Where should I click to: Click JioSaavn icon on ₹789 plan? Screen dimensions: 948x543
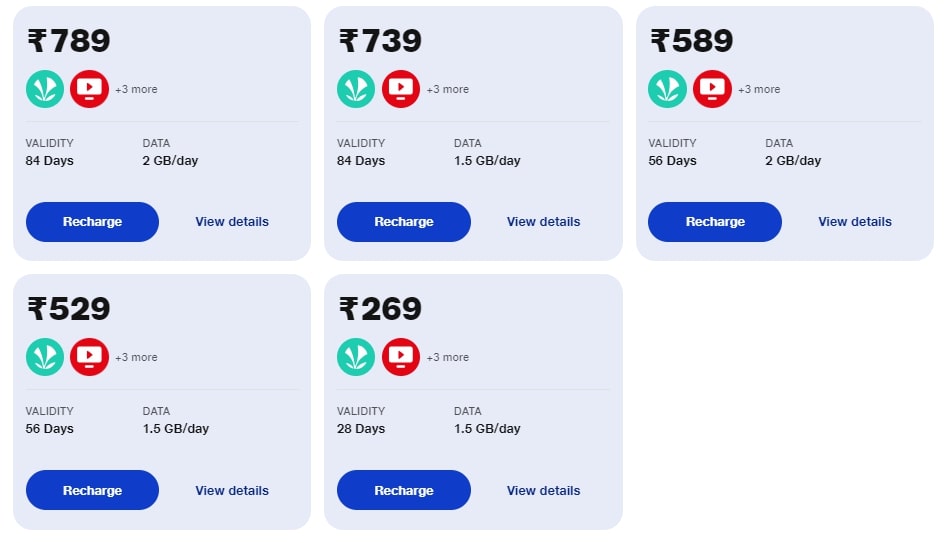coord(45,89)
